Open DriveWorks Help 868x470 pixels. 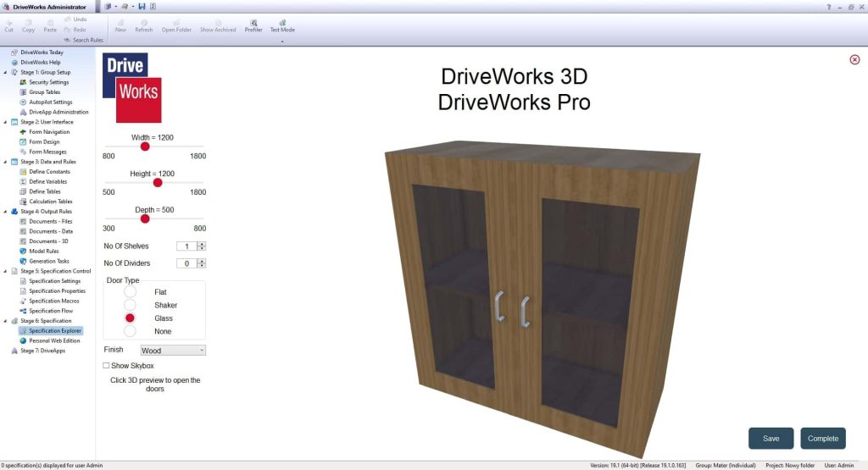click(x=36, y=62)
